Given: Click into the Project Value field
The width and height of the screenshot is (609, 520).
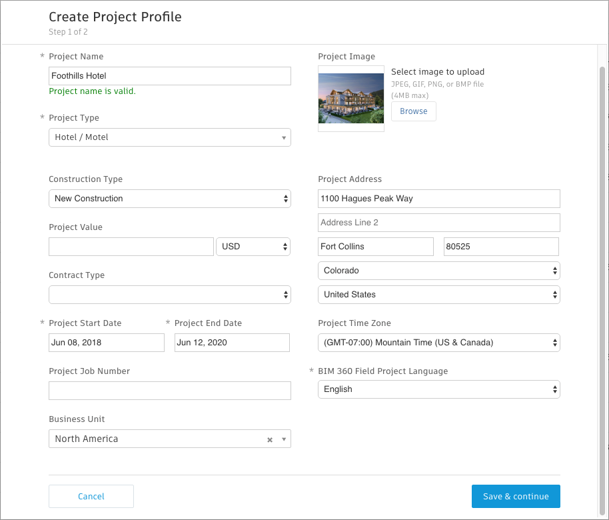Looking at the screenshot, I should (x=131, y=246).
